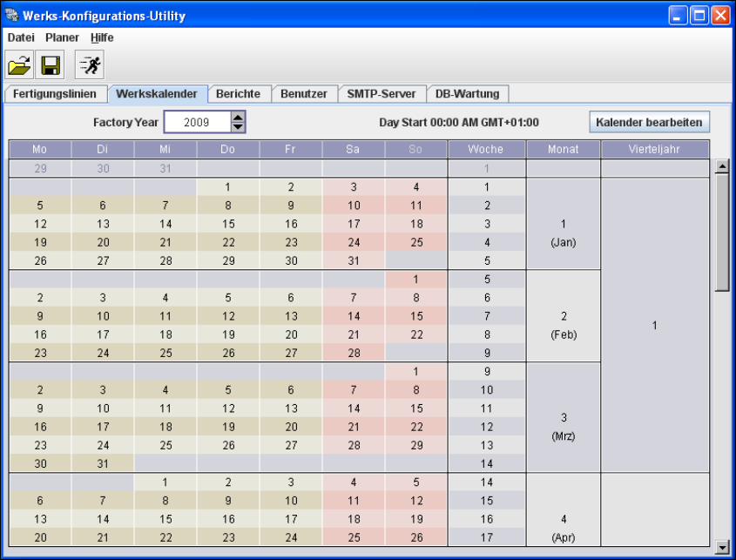Click the Factory Year 2009 field
The height and width of the screenshot is (560, 736).
[x=197, y=123]
